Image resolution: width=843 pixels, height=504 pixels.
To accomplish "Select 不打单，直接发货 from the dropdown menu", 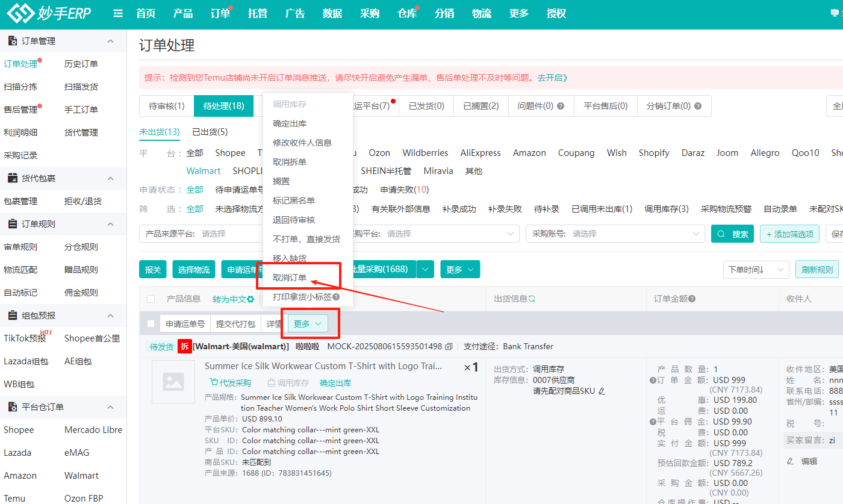I will click(x=306, y=239).
